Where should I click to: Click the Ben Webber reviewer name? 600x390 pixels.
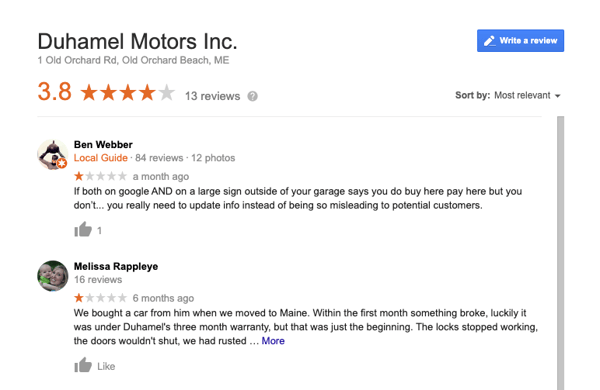click(x=103, y=145)
